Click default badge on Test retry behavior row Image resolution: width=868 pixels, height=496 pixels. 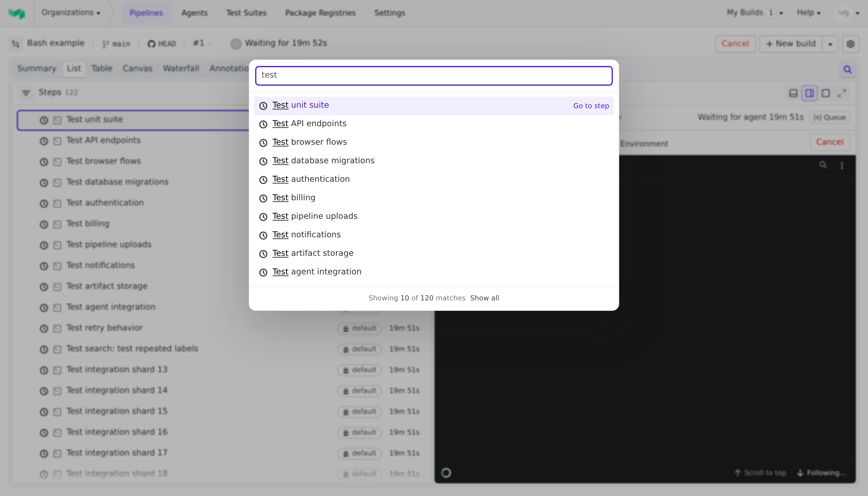point(360,328)
